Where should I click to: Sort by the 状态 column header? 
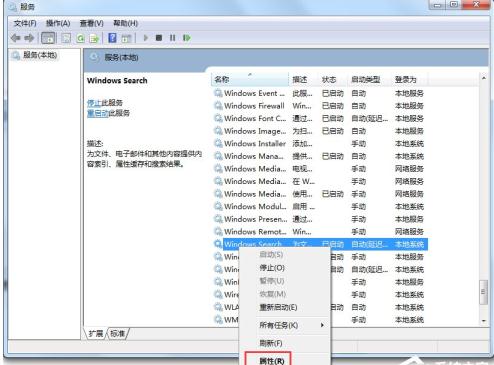(332, 79)
